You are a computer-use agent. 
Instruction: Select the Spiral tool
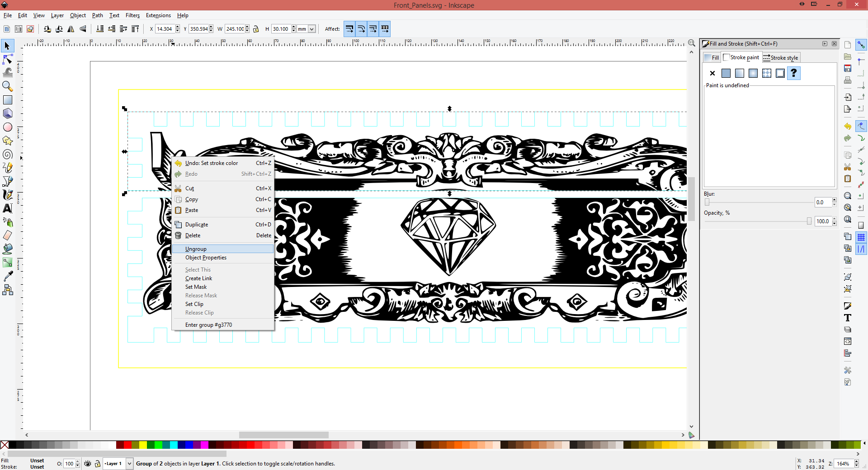tap(7, 154)
